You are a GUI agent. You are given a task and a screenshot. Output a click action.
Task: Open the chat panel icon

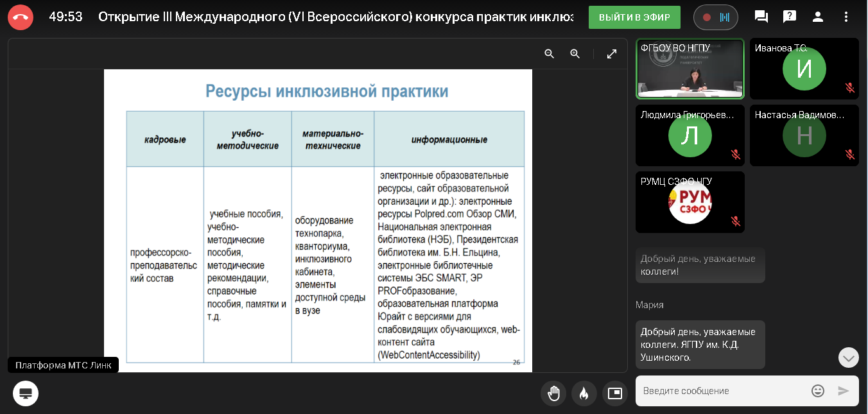tap(761, 17)
